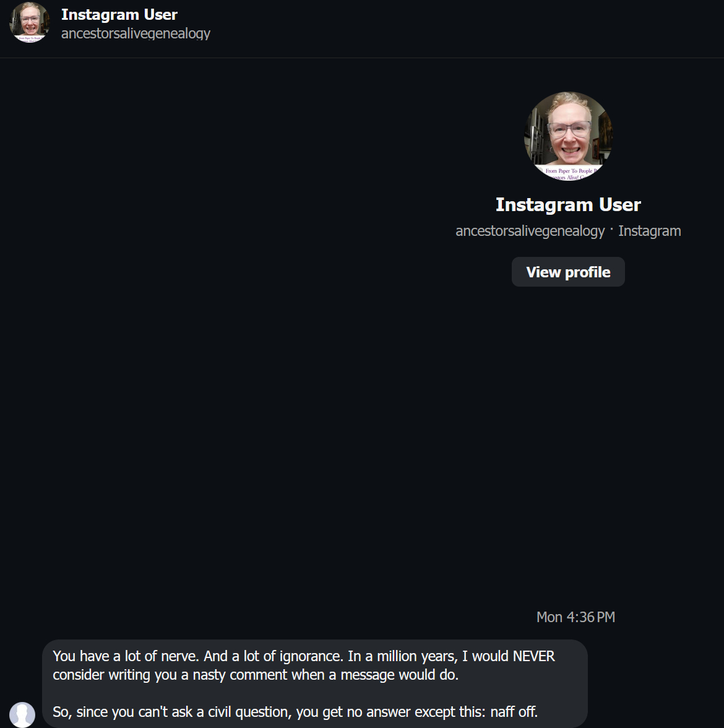724x728 pixels.
Task: Select the small gray sender avatar beside the message
Action: coord(22,714)
